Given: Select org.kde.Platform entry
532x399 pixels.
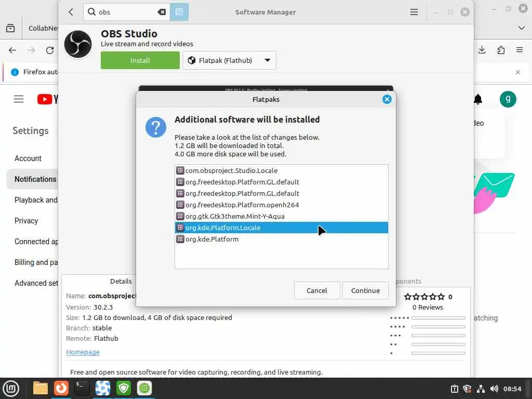Looking at the screenshot, I should [281, 239].
